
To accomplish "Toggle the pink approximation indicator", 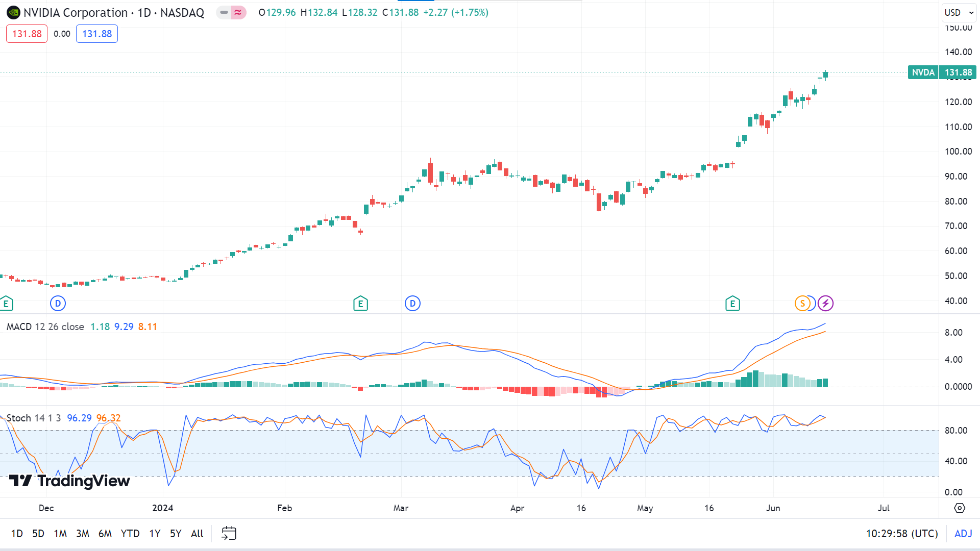I will 238,12.
